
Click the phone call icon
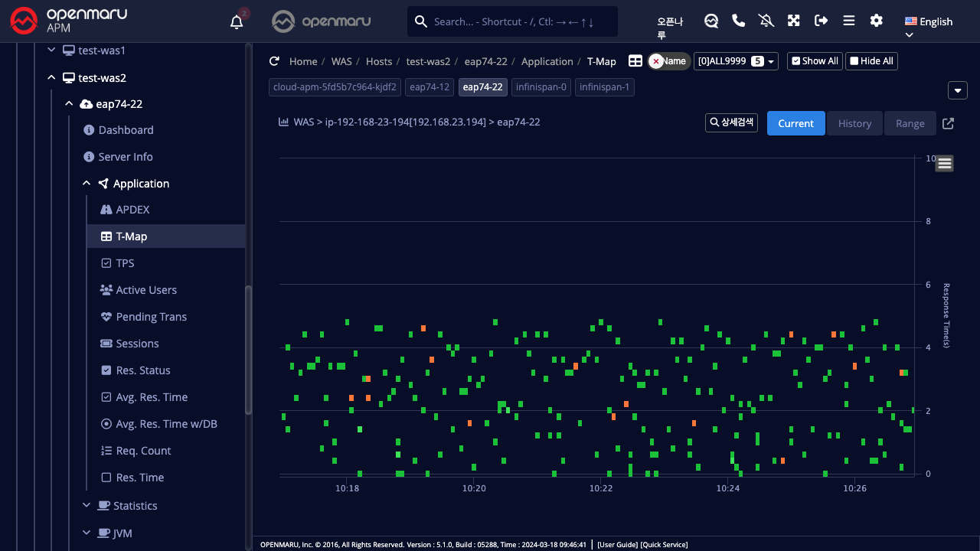point(739,21)
